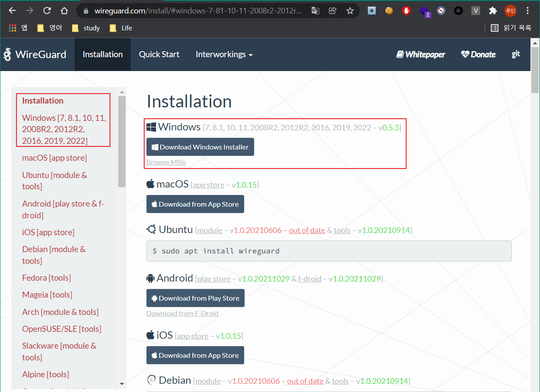Open the Extensions puzzle piece menu
Viewport: 540px width, 392px height.
493,11
